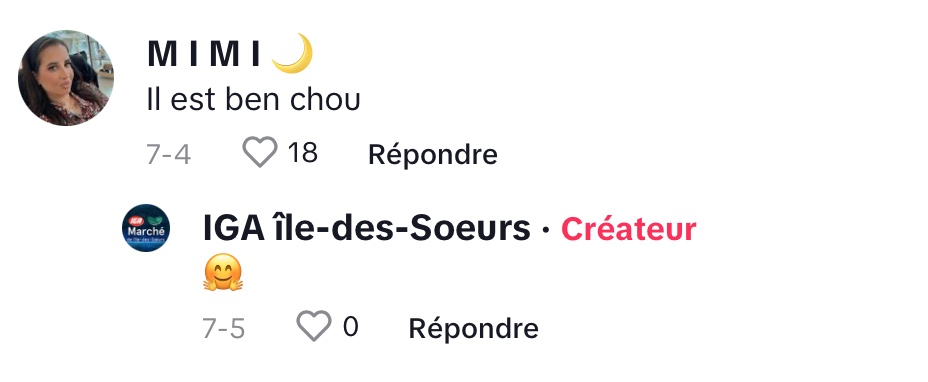Open the IGA Marché avatar logo
This screenshot has height=382, width=928.
coord(146,228)
